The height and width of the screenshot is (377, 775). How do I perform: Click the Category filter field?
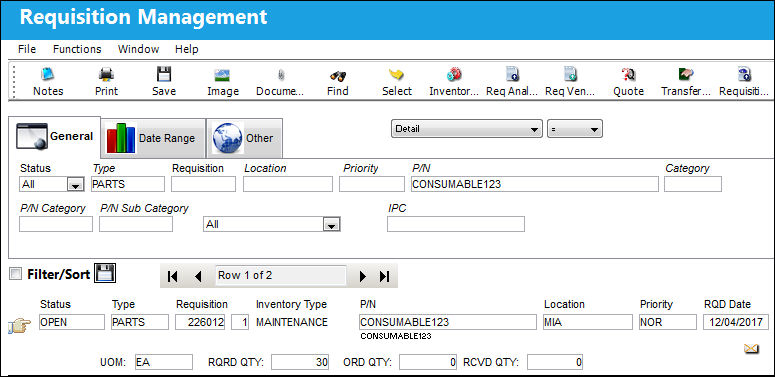693,184
